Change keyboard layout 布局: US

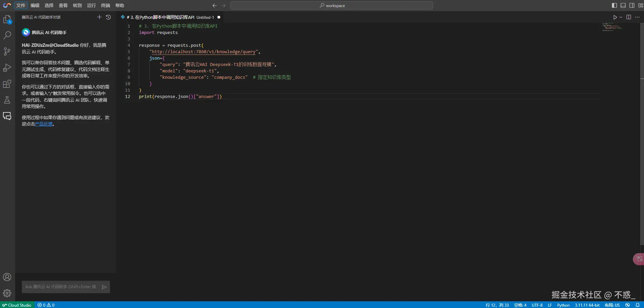point(612,305)
